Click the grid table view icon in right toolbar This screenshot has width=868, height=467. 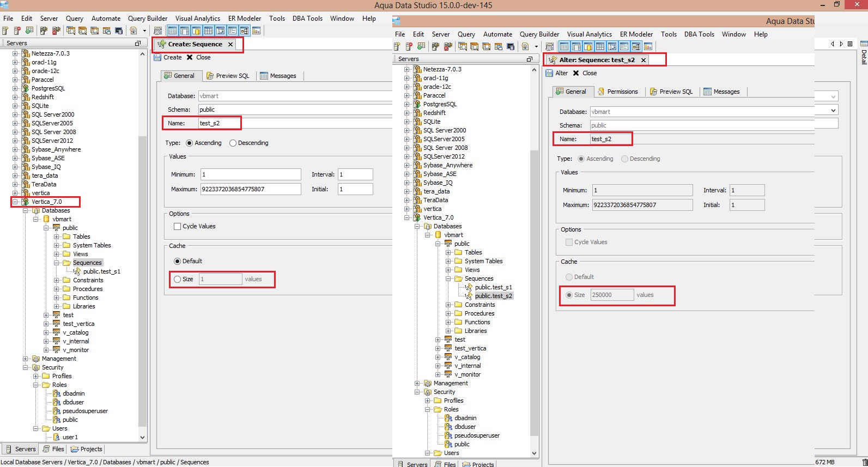(x=600, y=47)
